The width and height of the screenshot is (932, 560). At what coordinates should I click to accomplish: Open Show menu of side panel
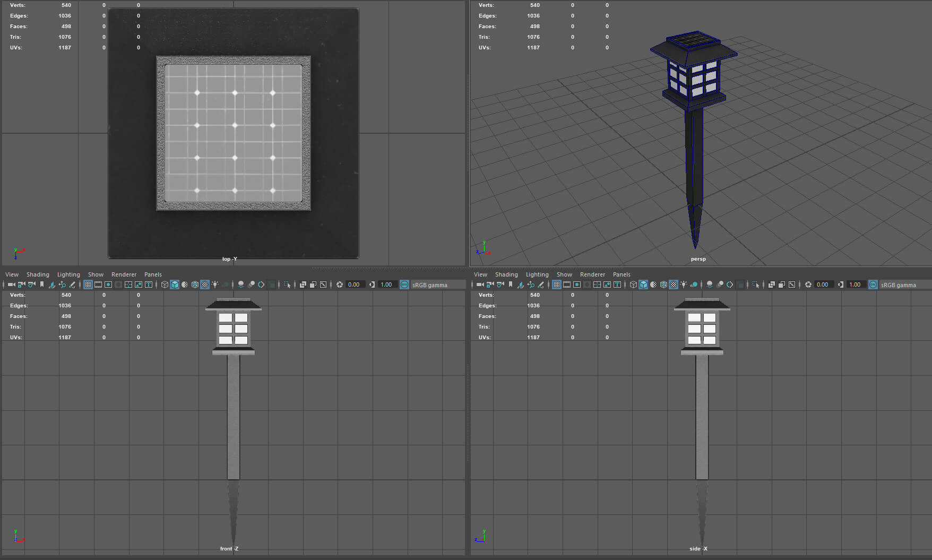pyautogui.click(x=564, y=274)
